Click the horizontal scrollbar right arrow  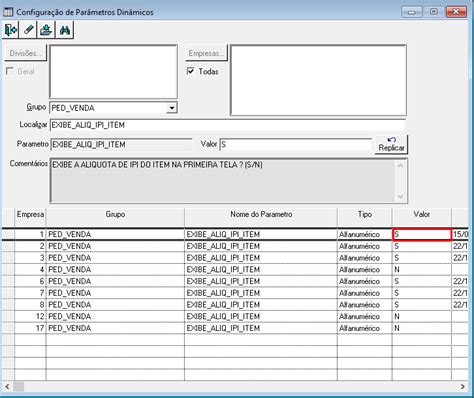tap(462, 387)
